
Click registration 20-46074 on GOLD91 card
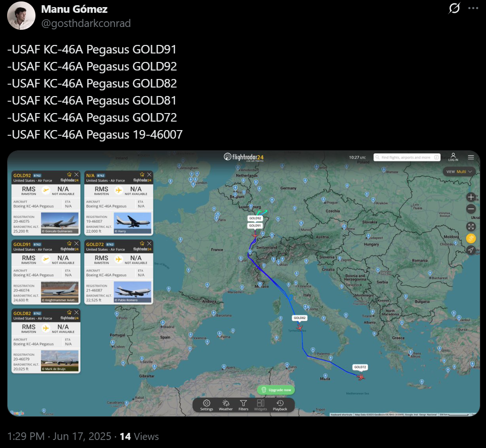(21, 290)
